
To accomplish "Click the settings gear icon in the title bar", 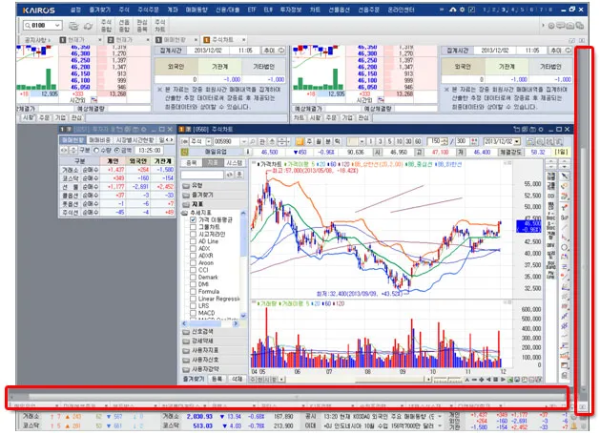I will 462,10.
